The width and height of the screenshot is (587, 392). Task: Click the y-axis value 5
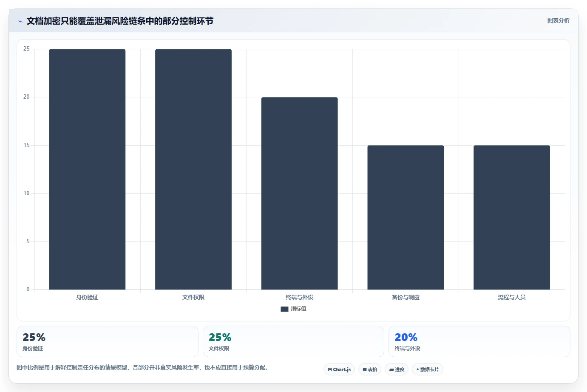tap(28, 241)
